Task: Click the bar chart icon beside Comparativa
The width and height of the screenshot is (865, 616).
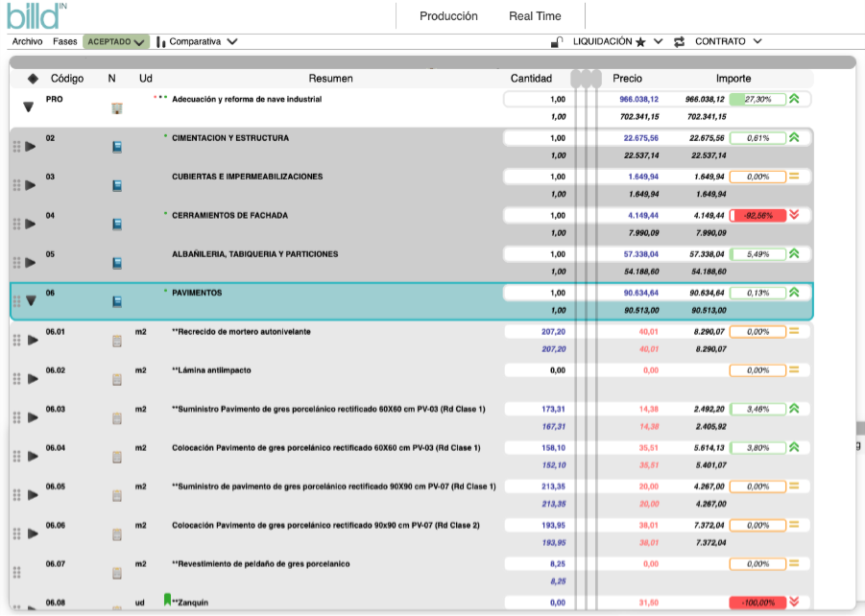Action: 160,42
